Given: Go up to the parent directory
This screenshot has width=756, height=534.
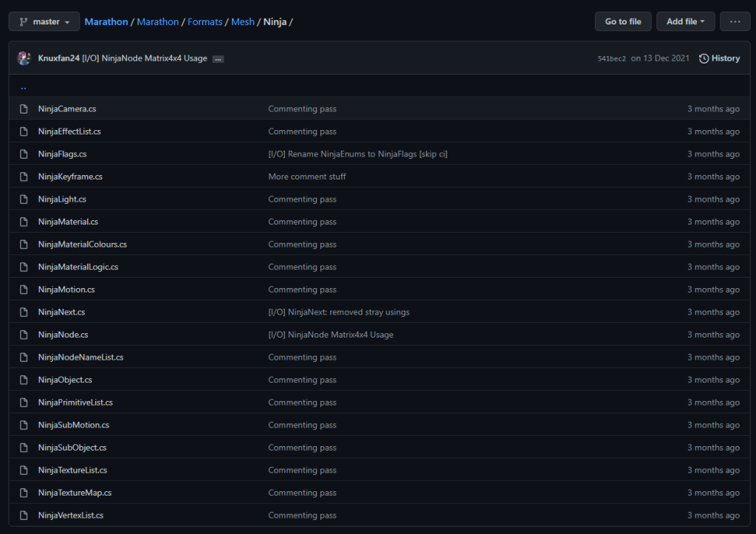Looking at the screenshot, I should tap(24, 86).
